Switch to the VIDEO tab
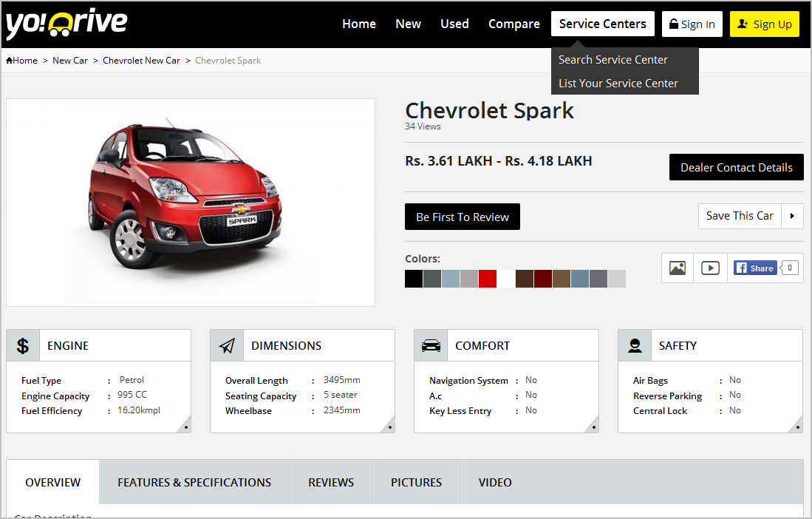 [495, 482]
